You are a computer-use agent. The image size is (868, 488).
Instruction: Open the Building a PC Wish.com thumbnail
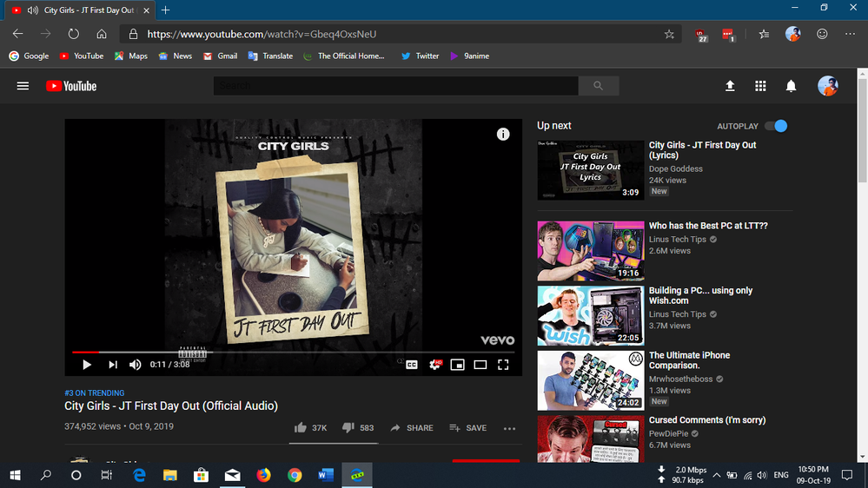[x=590, y=315]
